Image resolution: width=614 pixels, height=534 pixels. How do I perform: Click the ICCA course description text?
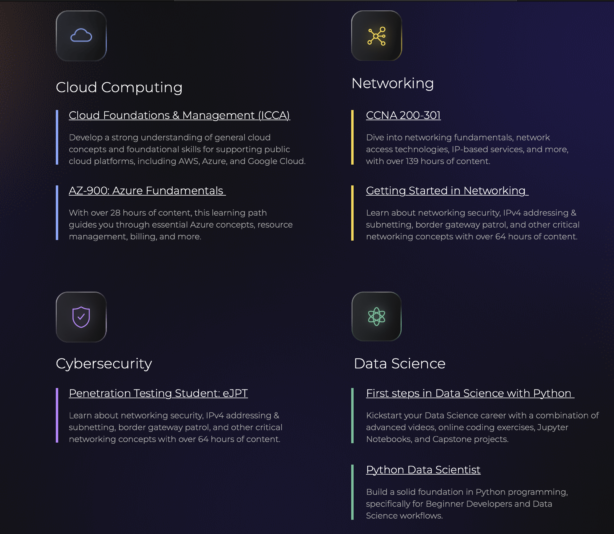click(x=187, y=148)
